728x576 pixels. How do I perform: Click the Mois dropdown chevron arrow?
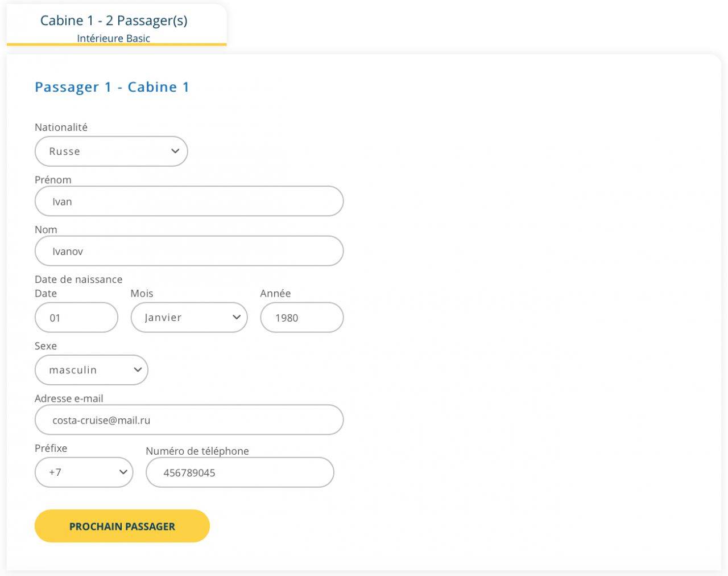coord(237,318)
